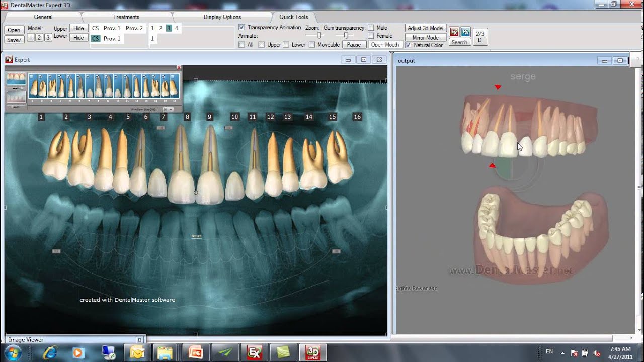
Task: Switch to the Treatments tab
Action: coord(126,17)
